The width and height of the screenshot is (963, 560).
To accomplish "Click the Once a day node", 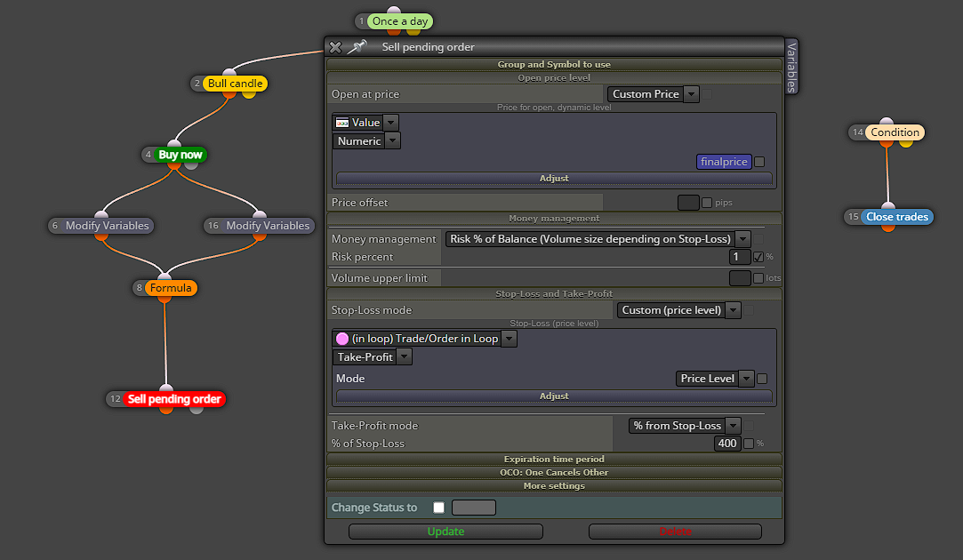I will (400, 21).
